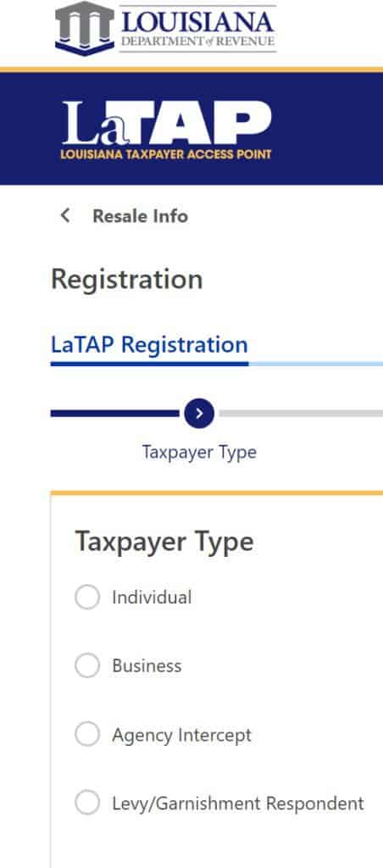Viewport: 383px width, 868px height.
Task: Select the Taxpayer Type step label
Action: tap(199, 452)
